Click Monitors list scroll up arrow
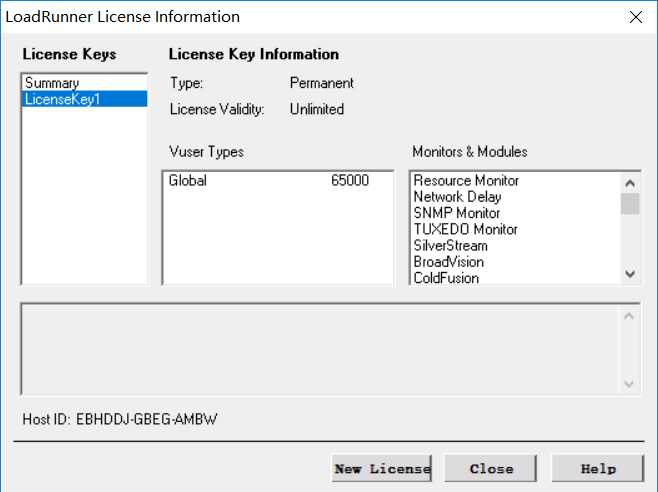The image size is (658, 492). (629, 183)
